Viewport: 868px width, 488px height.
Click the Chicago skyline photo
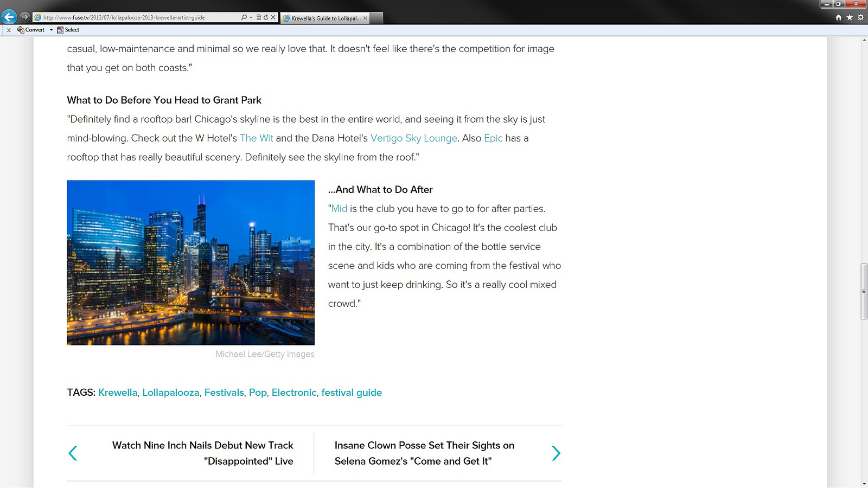(190, 262)
